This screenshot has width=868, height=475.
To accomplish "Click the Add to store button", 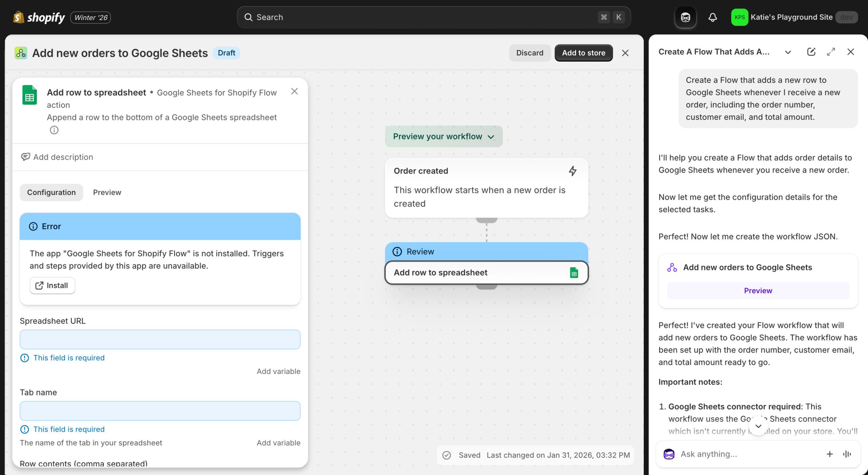I will (x=583, y=53).
